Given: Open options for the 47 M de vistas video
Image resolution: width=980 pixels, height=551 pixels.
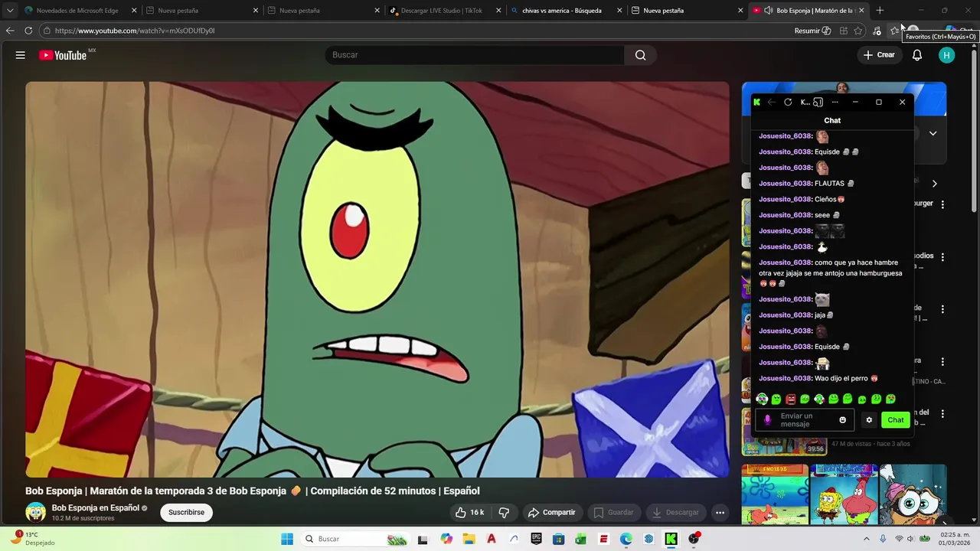Looking at the screenshot, I should click(942, 413).
